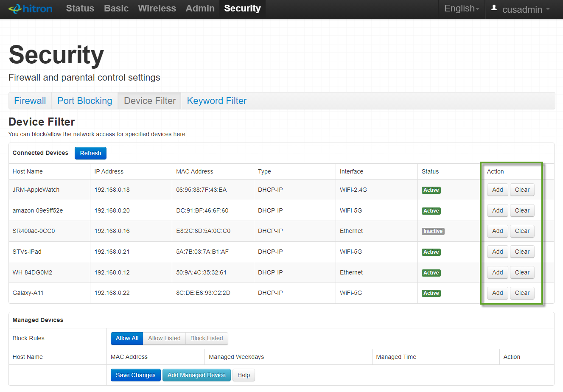
Task: Open the Admin menu
Action: [200, 8]
